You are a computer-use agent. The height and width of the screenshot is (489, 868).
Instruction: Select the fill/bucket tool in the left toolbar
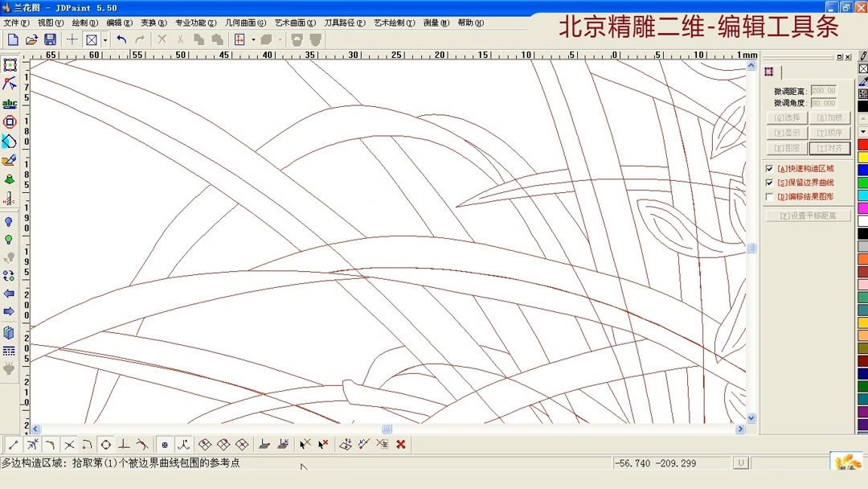(10, 179)
